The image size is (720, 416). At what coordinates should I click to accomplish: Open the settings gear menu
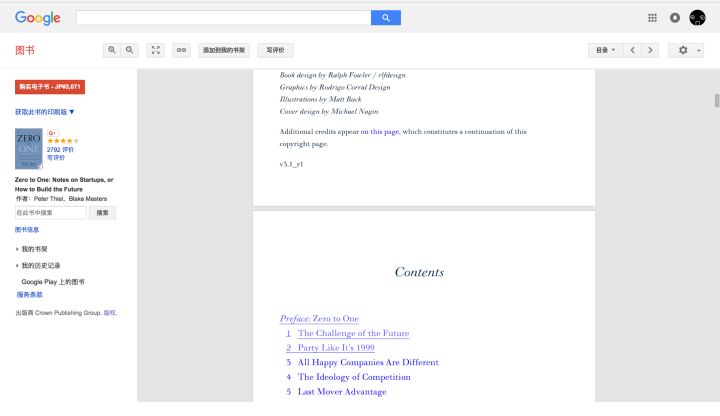[683, 50]
